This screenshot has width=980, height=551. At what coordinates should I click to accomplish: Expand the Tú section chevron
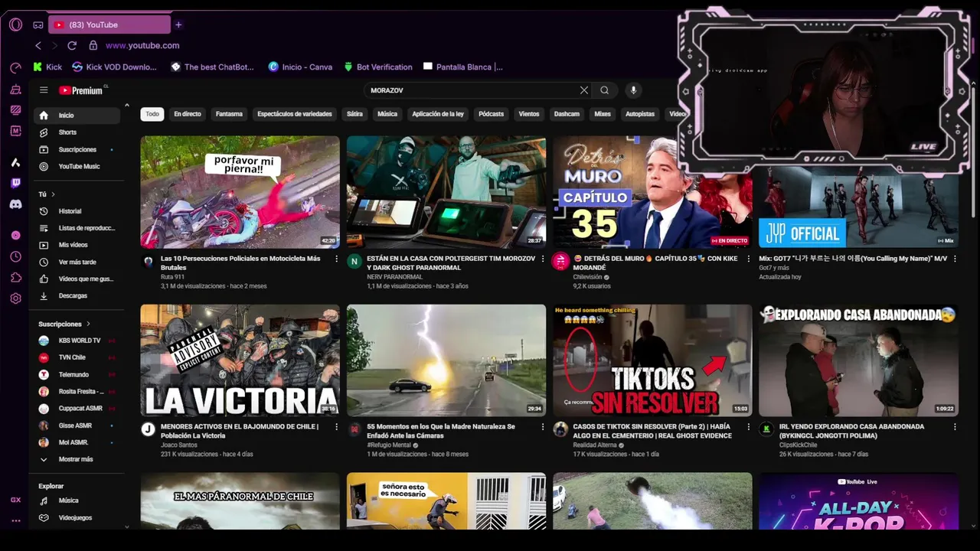(53, 194)
